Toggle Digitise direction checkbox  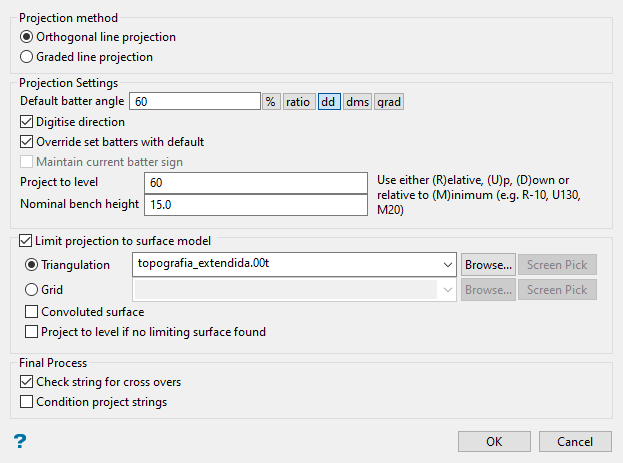pyautogui.click(x=27, y=122)
